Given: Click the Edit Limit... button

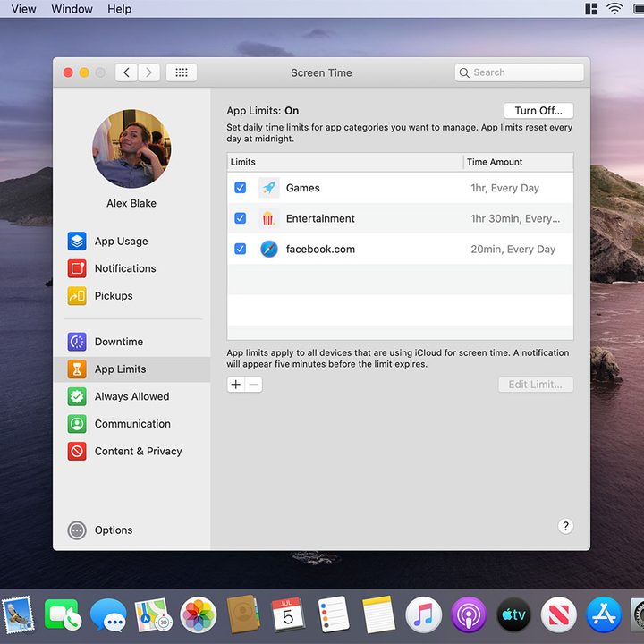Looking at the screenshot, I should 536,385.
